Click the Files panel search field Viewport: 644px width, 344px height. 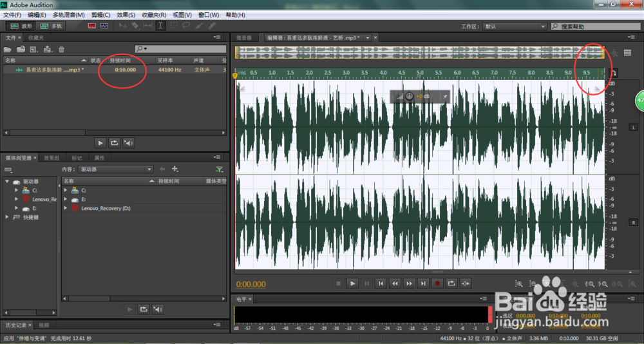[x=180, y=49]
